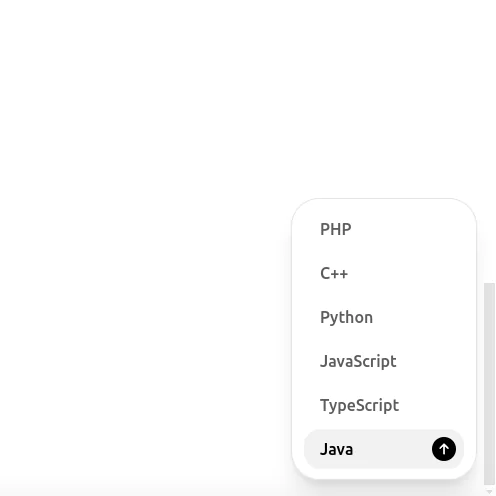Viewport: 496px width, 496px height.
Task: Click scrollbar track above the thumb
Action: 489,140
